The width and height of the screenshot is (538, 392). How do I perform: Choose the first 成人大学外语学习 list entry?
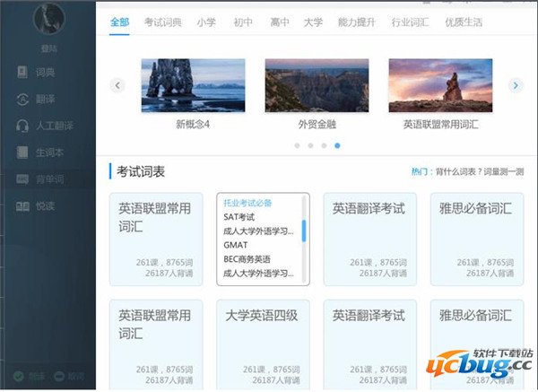[258, 231]
